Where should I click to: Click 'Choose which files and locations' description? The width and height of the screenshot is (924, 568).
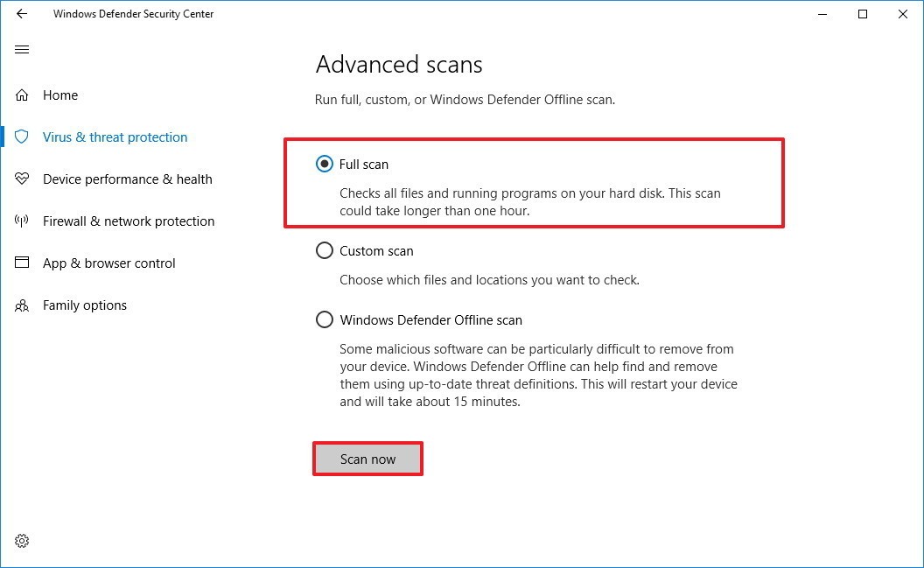[489, 280]
